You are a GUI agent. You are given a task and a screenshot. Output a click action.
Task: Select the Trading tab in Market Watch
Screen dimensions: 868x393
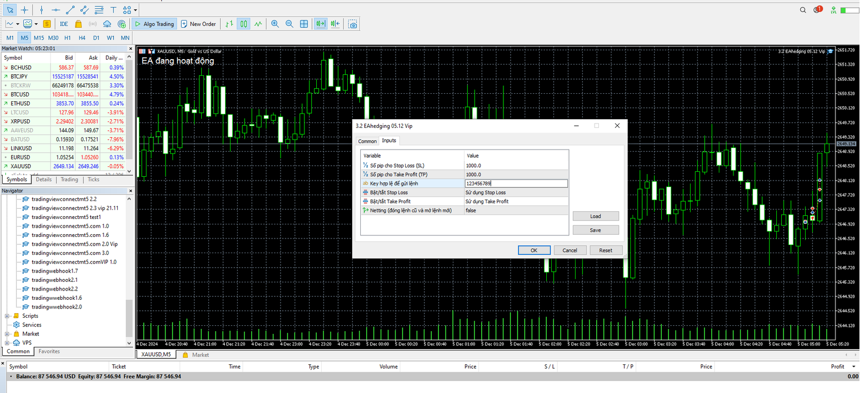tap(69, 179)
